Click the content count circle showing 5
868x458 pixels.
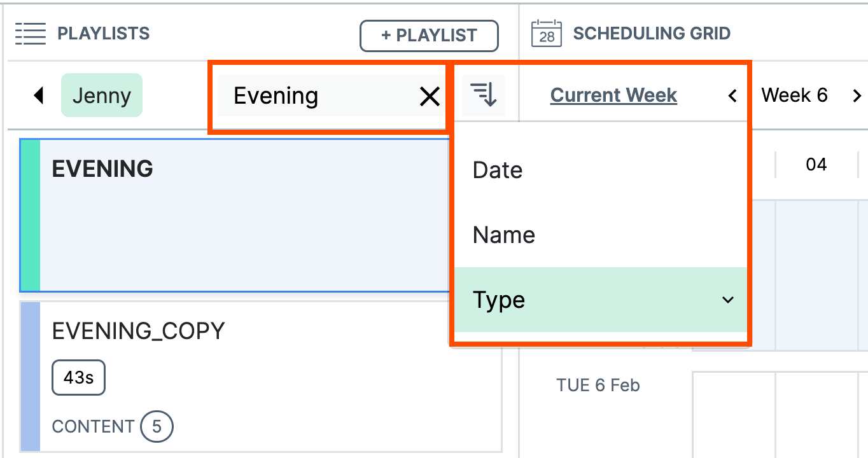click(157, 427)
